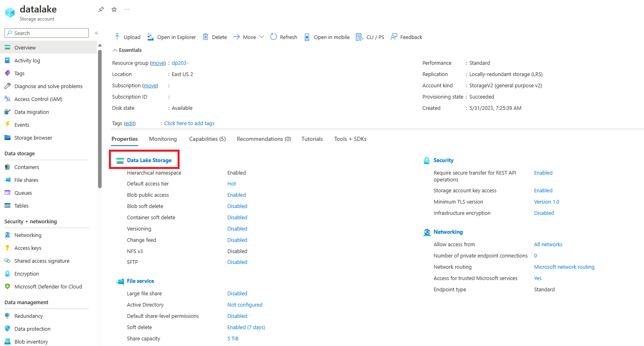Open the more options ellipsis menu
The width and height of the screenshot is (644, 346).
tap(127, 9)
